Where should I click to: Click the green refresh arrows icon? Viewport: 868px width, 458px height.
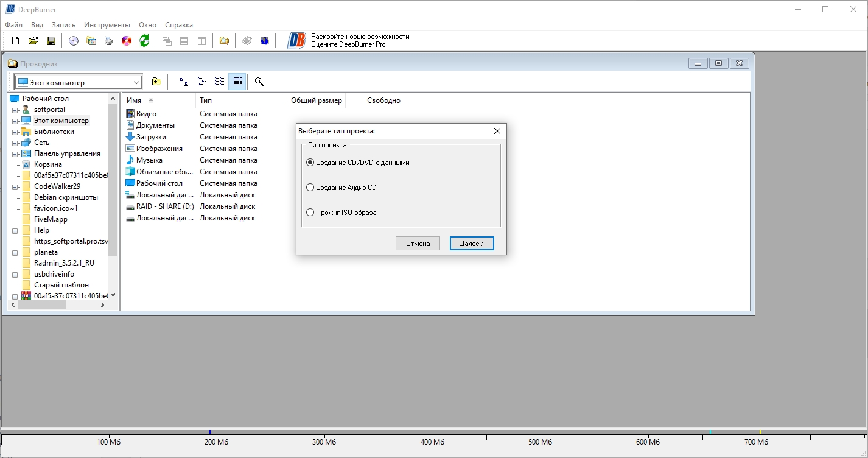point(144,41)
